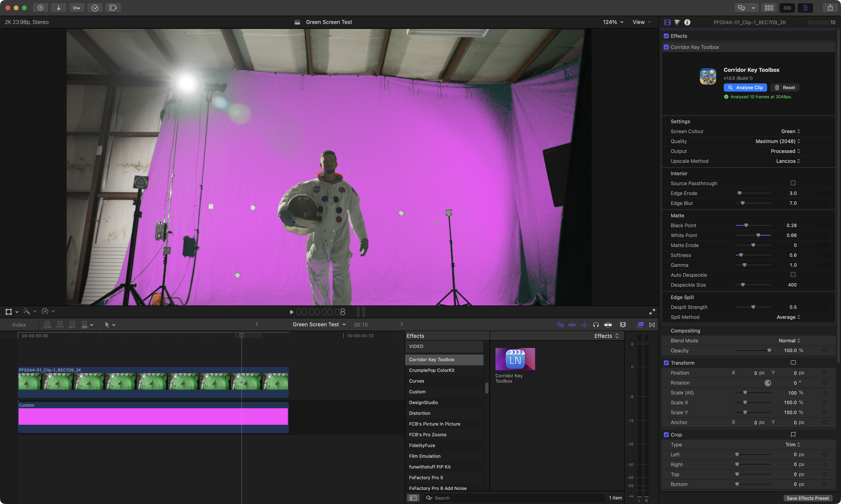Open the viewer zoom 124% dropdown

(x=613, y=22)
